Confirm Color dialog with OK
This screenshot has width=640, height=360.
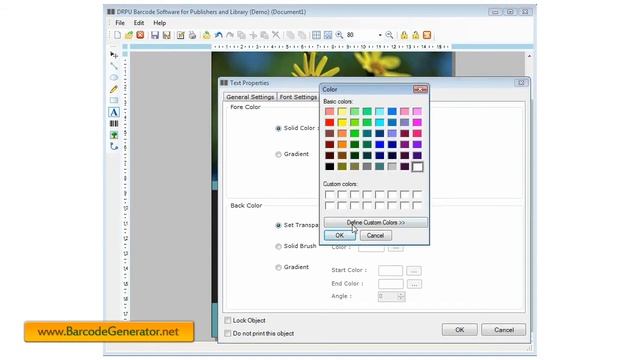pos(340,236)
